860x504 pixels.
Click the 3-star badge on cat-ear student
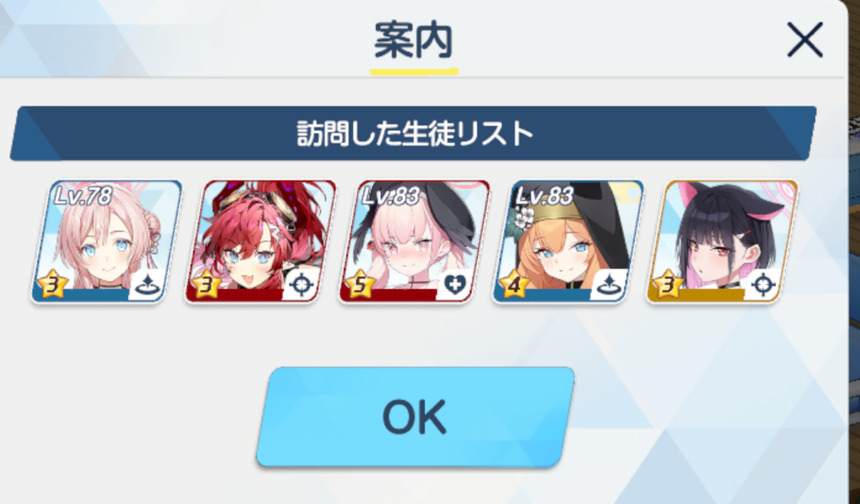pyautogui.click(x=668, y=285)
